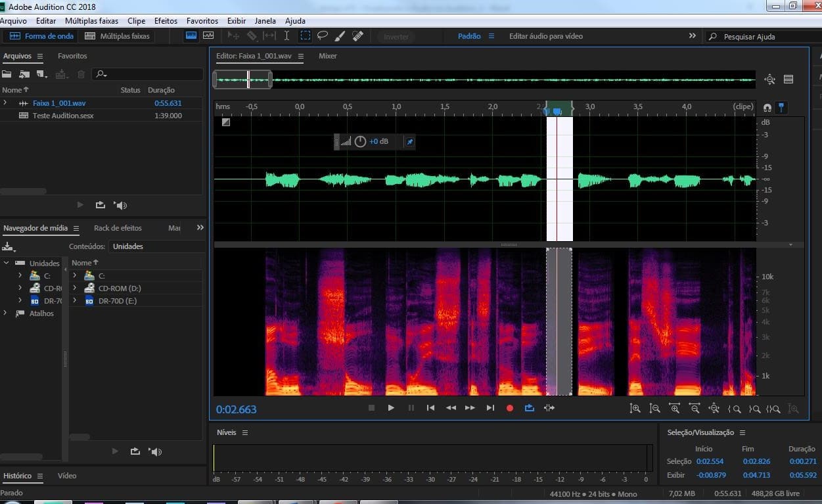Image resolution: width=822 pixels, height=504 pixels.
Task: Expand CD-ROM (D:) in contents list
Action: click(75, 288)
